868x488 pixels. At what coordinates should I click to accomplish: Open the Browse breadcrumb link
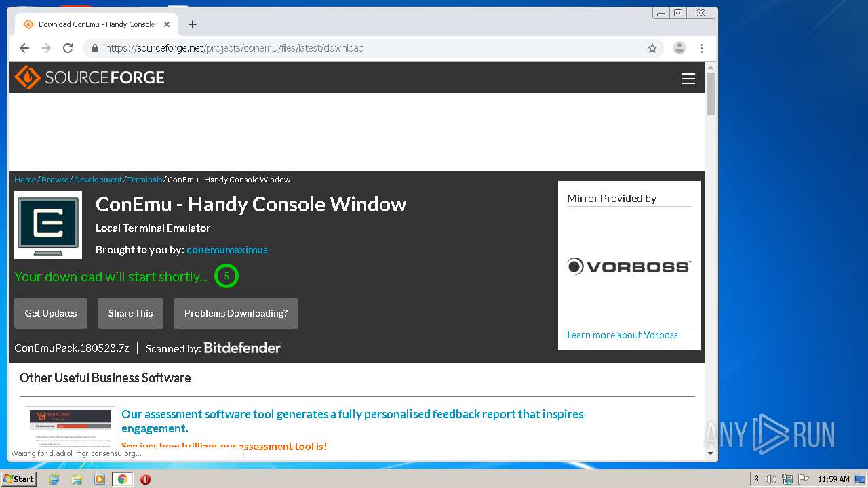55,180
